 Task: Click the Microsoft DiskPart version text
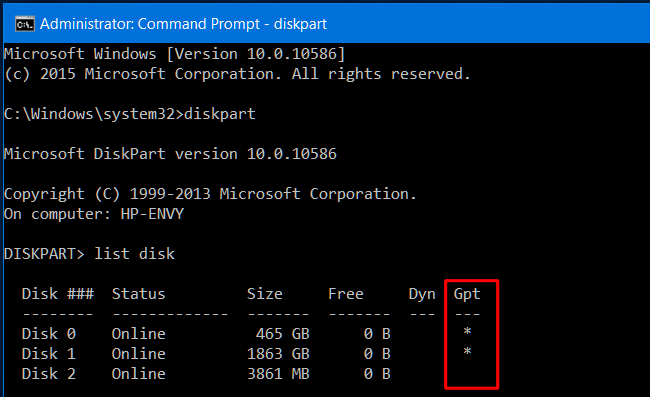tap(170, 154)
